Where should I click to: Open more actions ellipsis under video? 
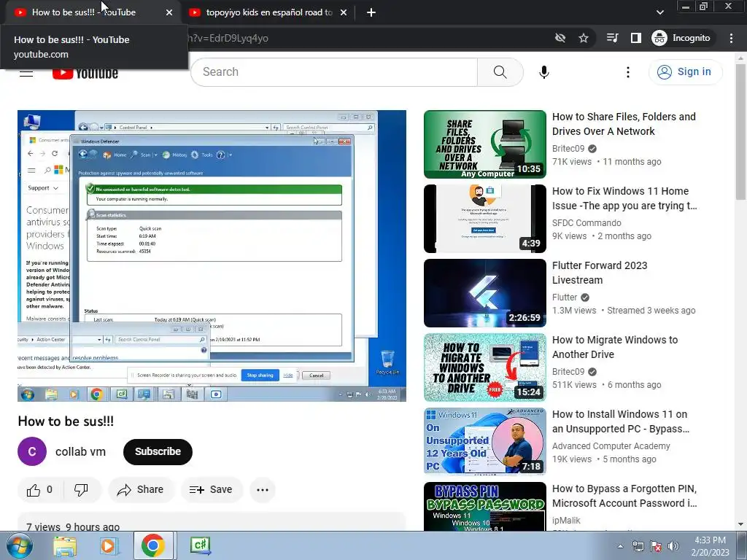[263, 489]
